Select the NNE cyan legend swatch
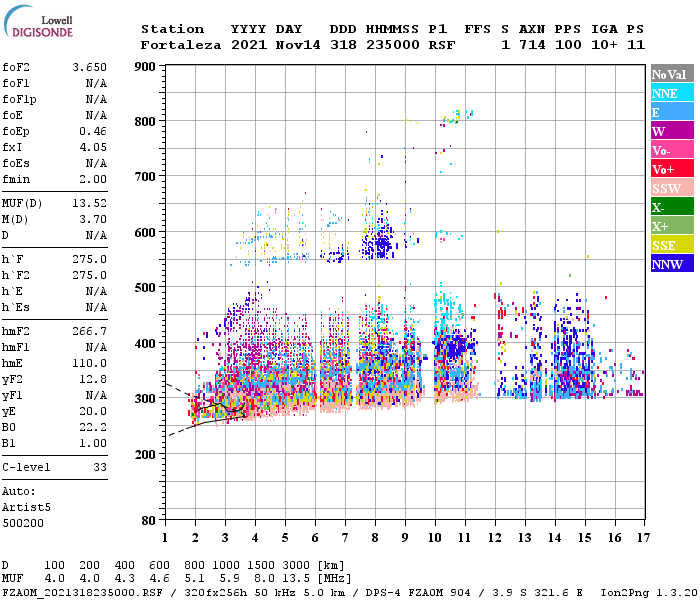This screenshot has width=700, height=600. pos(672,93)
